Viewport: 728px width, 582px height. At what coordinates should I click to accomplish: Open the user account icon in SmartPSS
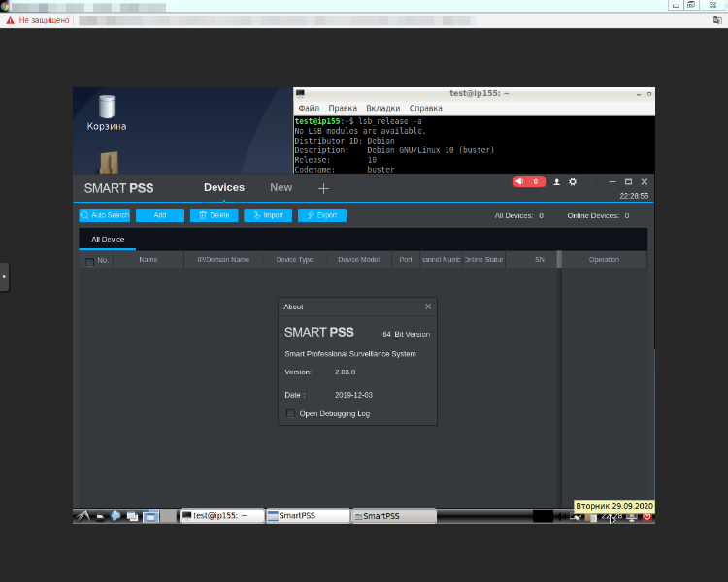(x=557, y=182)
